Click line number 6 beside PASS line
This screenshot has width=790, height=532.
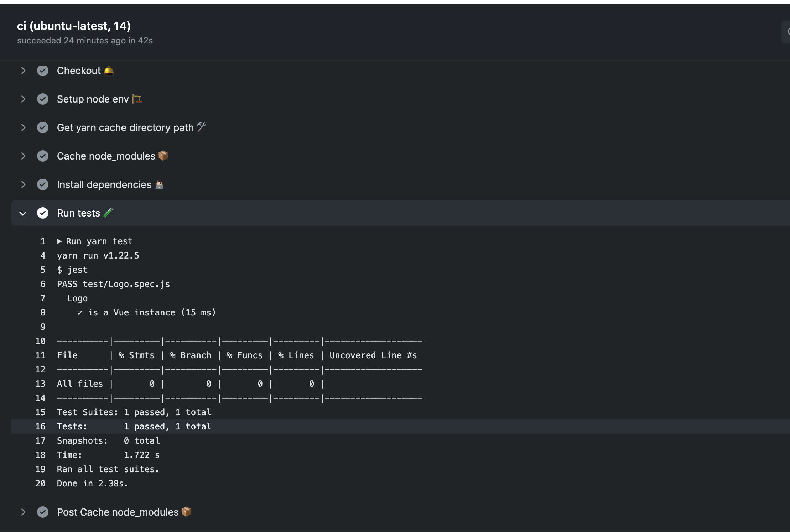point(43,284)
